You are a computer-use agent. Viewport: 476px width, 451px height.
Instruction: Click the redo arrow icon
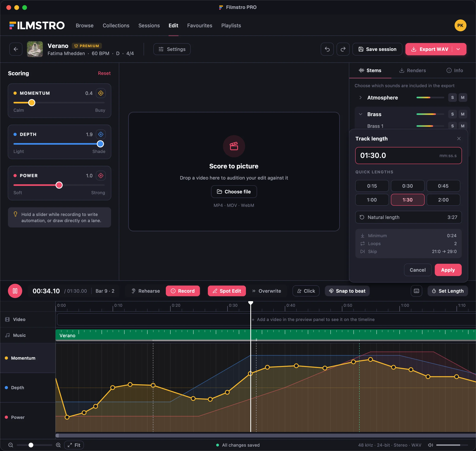point(343,49)
